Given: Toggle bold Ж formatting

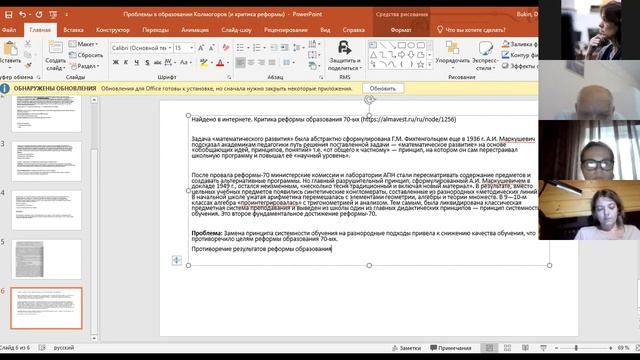Looking at the screenshot, I should point(116,62).
